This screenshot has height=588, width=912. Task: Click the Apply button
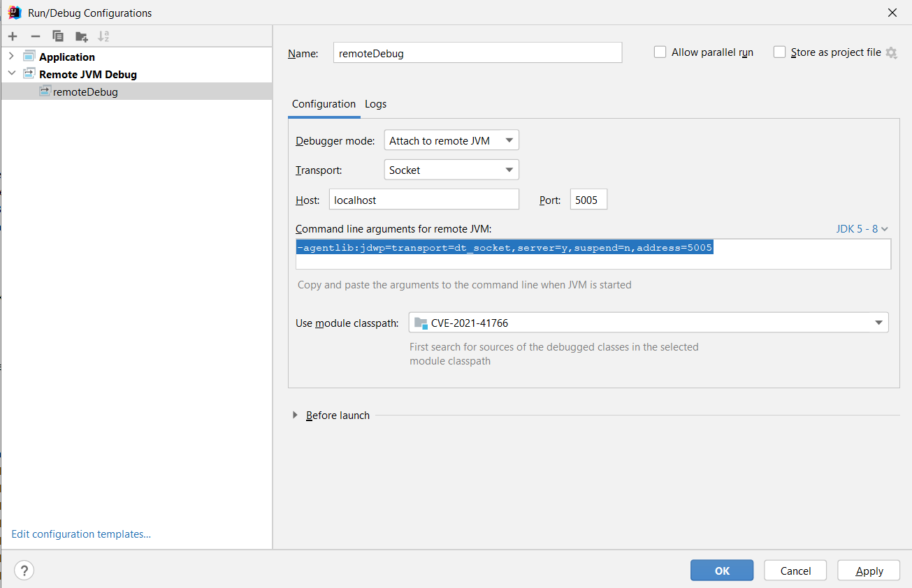pos(869,571)
